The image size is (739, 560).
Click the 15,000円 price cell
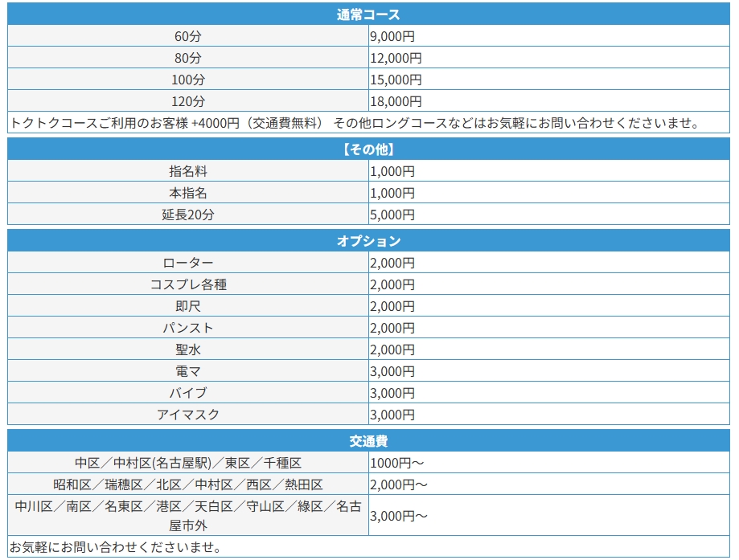(x=396, y=80)
